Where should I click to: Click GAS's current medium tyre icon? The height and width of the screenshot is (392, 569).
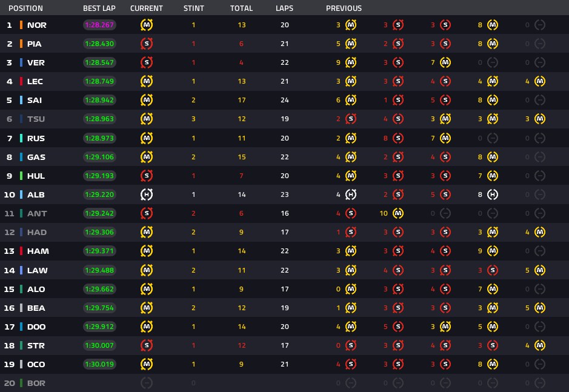tap(147, 157)
